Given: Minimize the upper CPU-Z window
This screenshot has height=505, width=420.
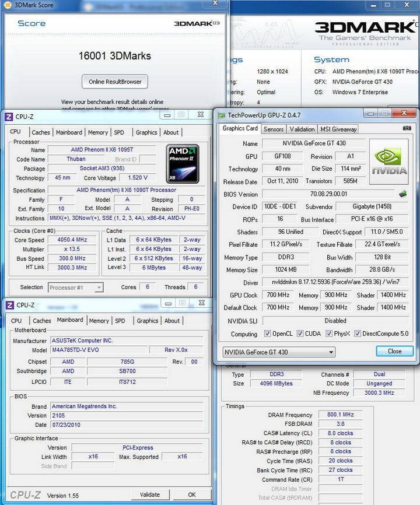Looking at the screenshot, I should (167, 115).
